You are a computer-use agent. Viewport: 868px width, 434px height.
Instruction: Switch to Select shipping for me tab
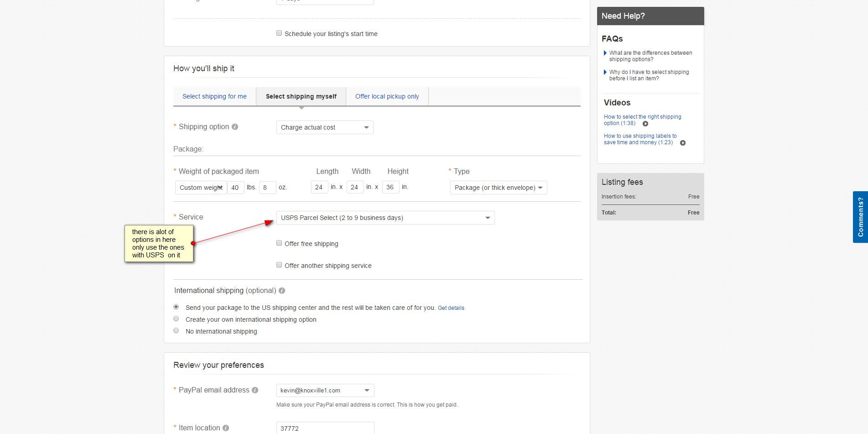click(214, 96)
